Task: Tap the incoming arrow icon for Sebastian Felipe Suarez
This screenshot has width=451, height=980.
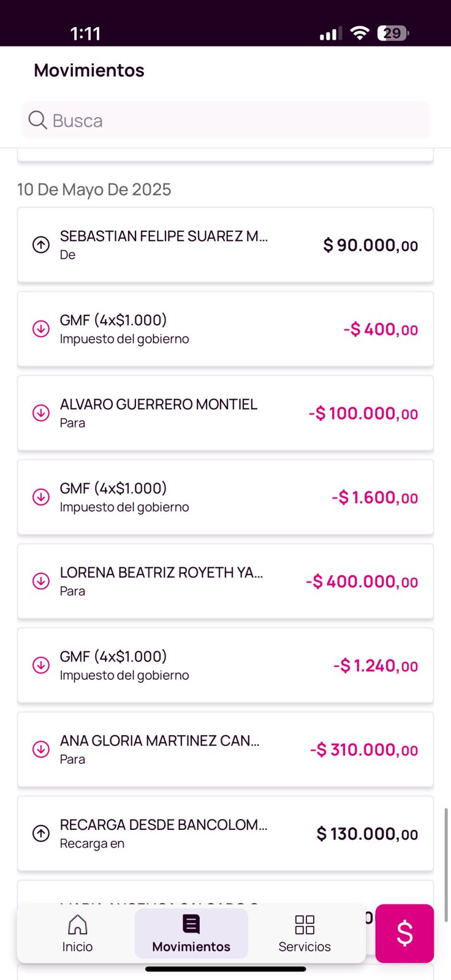Action: coord(41,245)
